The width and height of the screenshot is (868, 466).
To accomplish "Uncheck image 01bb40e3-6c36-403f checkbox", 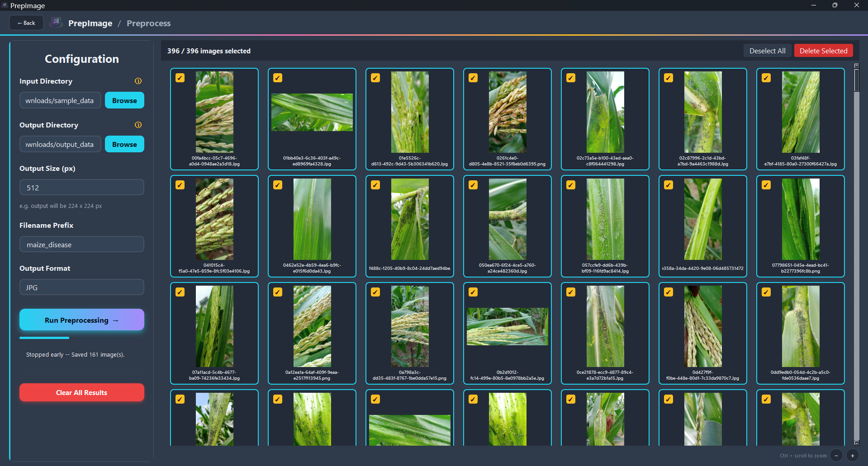I will [278, 78].
